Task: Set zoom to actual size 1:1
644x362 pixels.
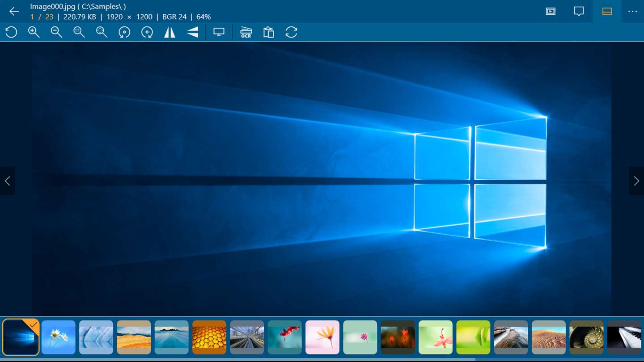Action: [x=79, y=32]
